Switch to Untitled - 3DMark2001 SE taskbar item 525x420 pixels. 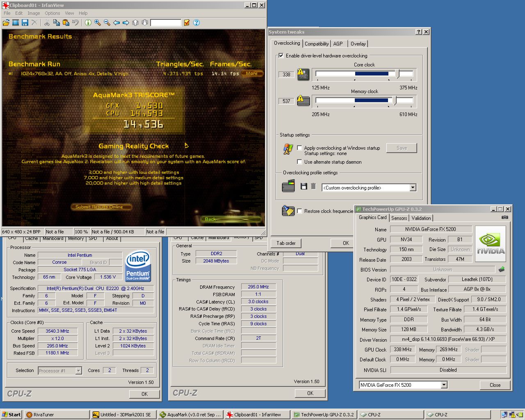124,415
